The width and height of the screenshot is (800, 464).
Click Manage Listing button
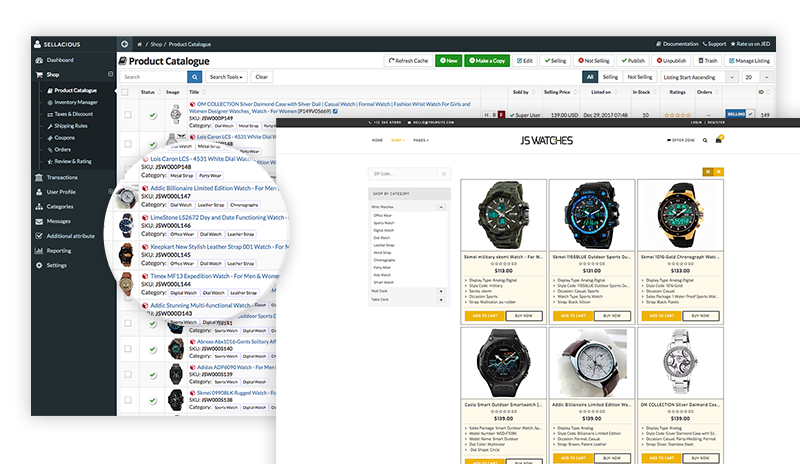(x=749, y=61)
